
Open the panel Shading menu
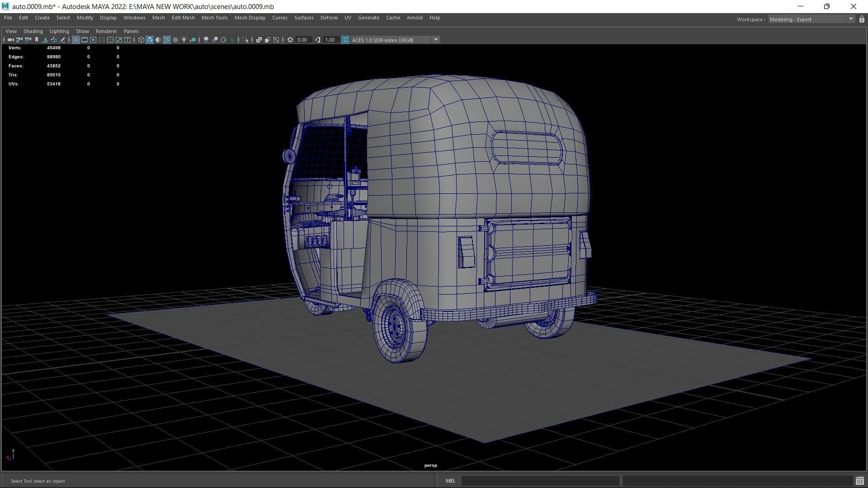click(x=33, y=31)
